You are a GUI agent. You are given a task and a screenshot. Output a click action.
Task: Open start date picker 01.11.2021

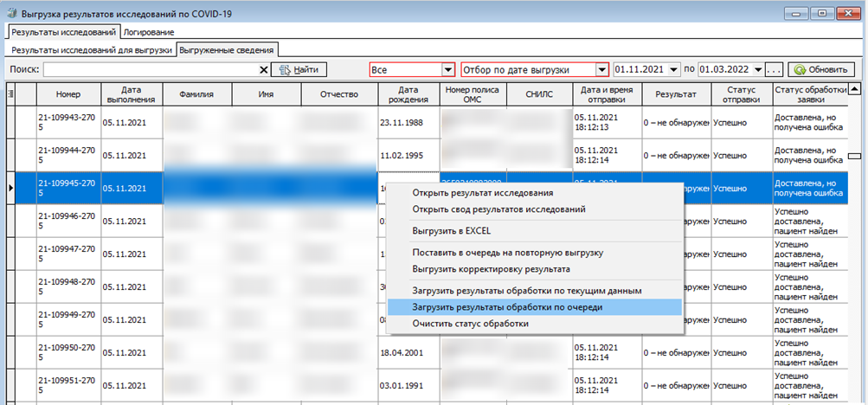point(672,70)
